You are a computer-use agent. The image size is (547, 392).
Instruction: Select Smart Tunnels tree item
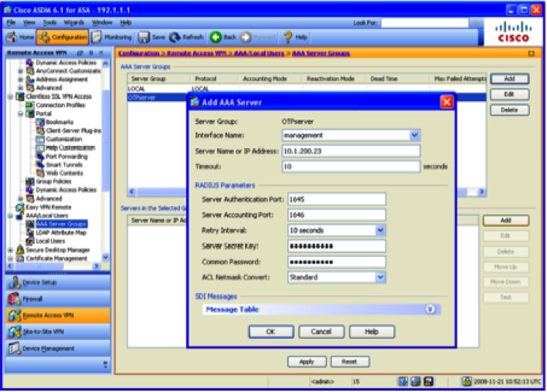[x=64, y=164]
